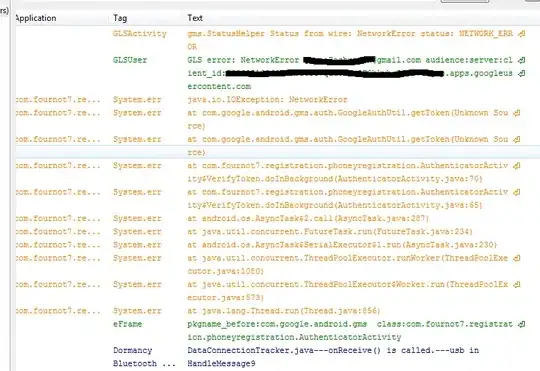Click the Dormancy tag cell
This screenshot has height=371, width=540.
(x=133, y=351)
